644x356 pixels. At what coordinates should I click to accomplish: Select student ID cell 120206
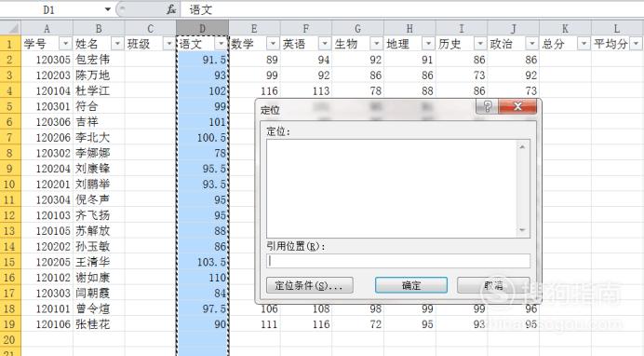47,137
